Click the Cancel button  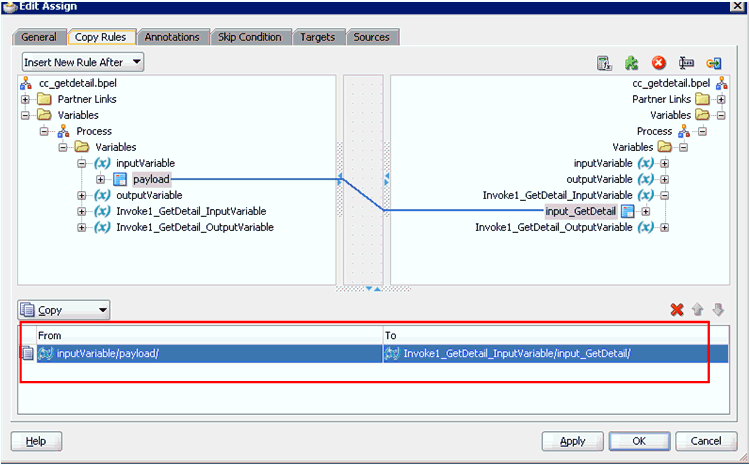[706, 441]
